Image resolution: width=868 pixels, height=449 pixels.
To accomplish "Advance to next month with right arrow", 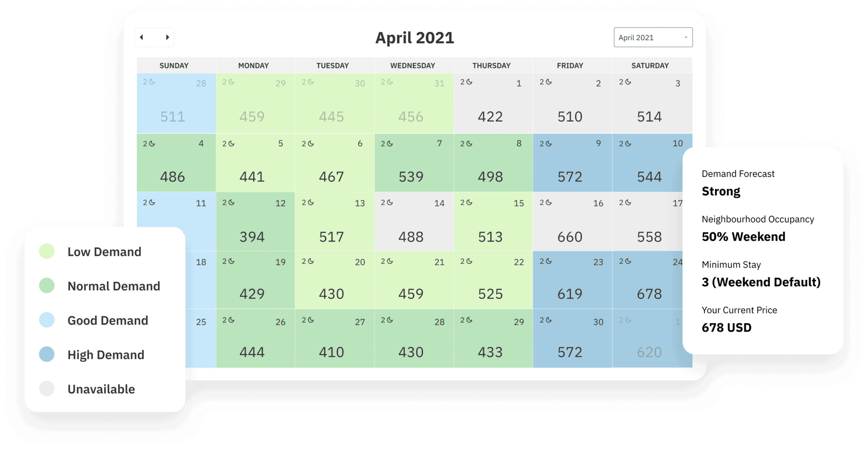I will (167, 37).
